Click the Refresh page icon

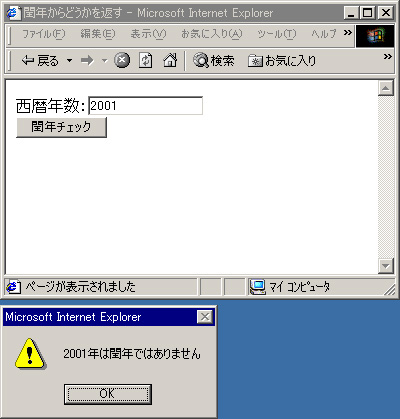[145, 61]
